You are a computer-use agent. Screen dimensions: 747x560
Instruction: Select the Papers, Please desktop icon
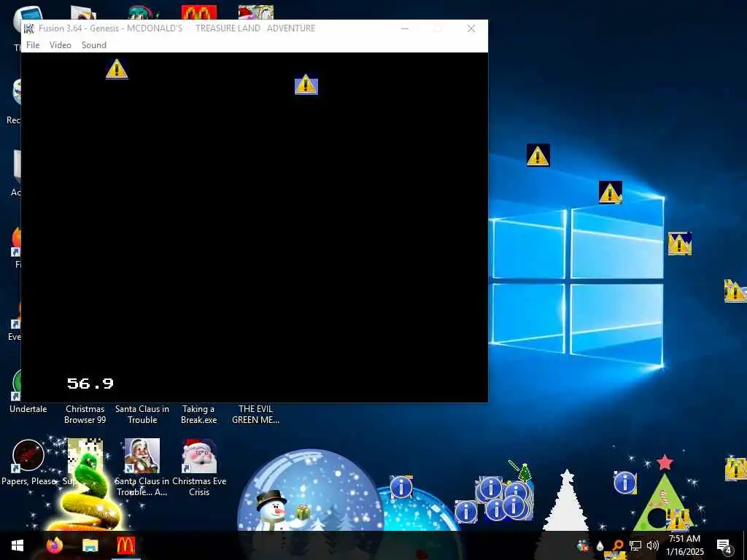click(x=28, y=456)
